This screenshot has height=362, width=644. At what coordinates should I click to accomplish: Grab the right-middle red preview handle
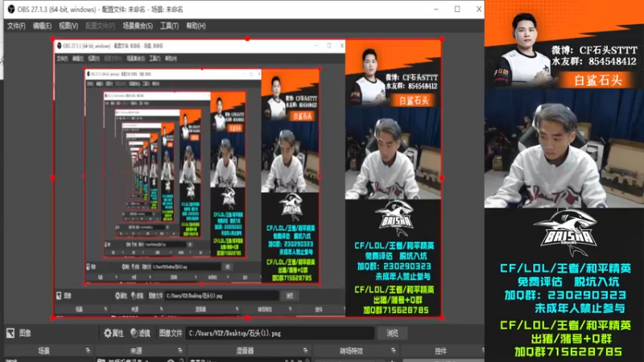441,178
